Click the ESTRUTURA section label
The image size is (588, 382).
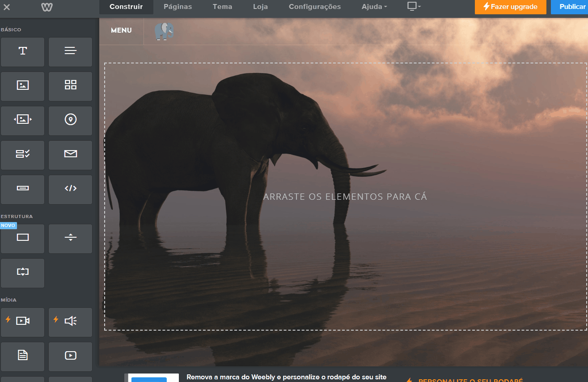click(17, 217)
